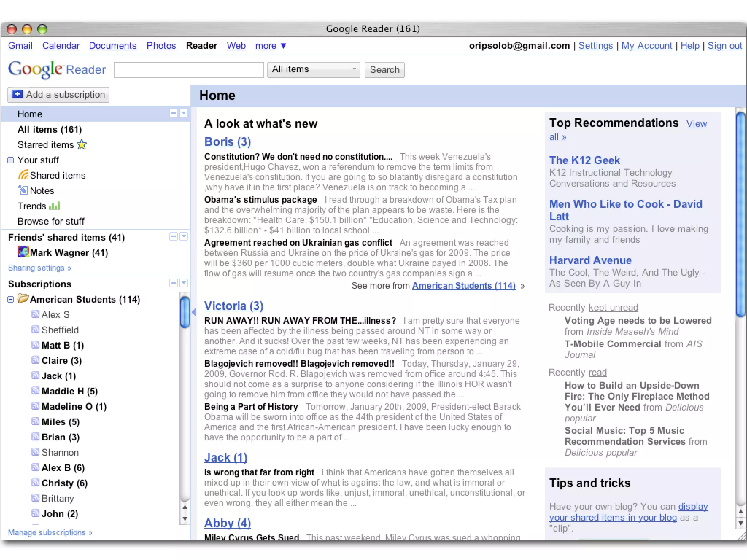The image size is (747, 560).
Task: Click the Shared items orange feed icon
Action: (23, 175)
